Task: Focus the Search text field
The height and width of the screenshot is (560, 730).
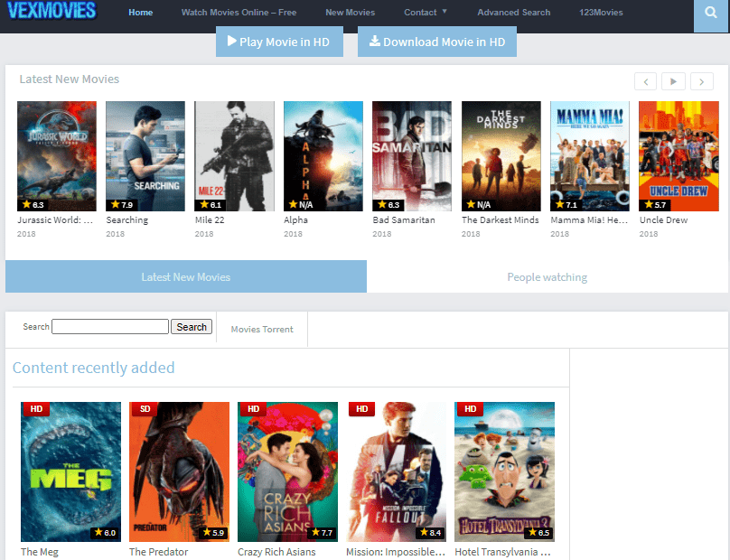Action: pos(110,326)
